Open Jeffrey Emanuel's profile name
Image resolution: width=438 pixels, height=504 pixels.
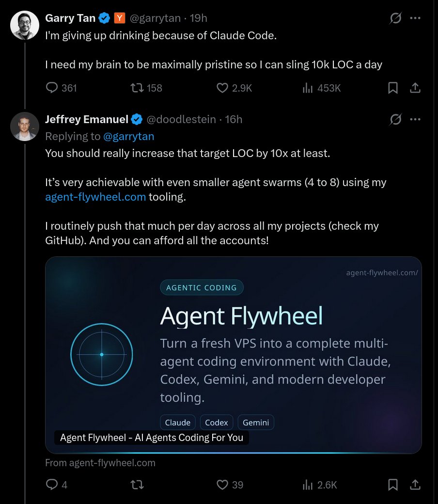pos(87,119)
